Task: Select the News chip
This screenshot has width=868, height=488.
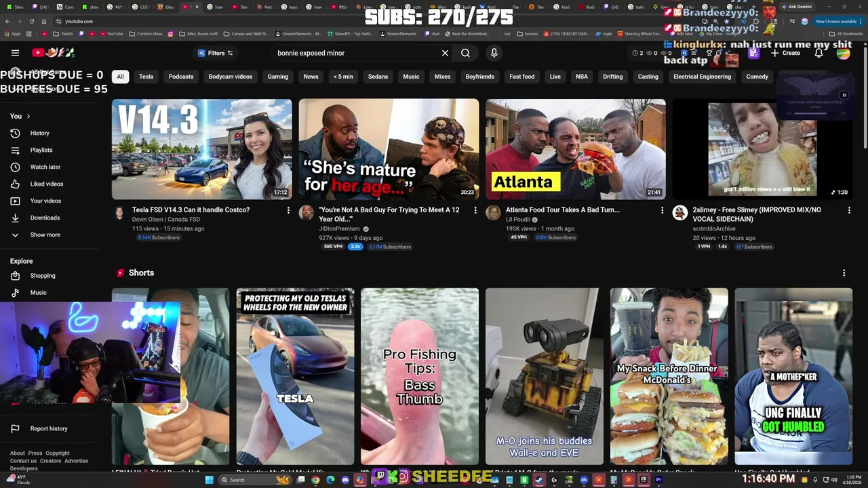Action: 311,77
